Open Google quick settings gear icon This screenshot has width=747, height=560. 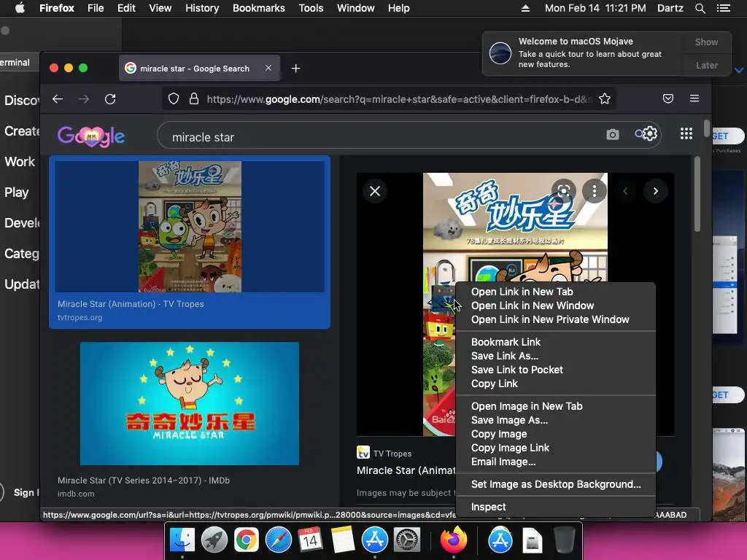click(649, 134)
